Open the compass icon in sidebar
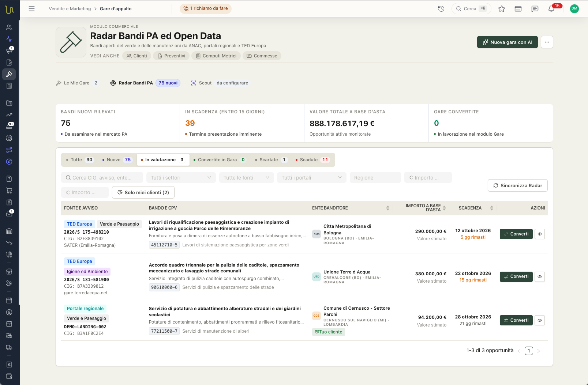Screen dimensions: 588x385 pyautogui.click(x=9, y=162)
